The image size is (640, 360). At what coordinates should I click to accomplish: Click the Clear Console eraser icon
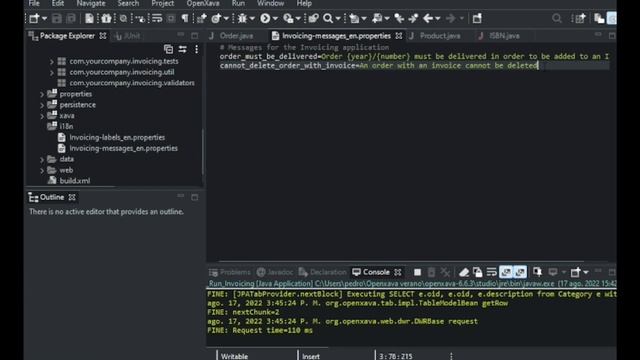pos(464,272)
